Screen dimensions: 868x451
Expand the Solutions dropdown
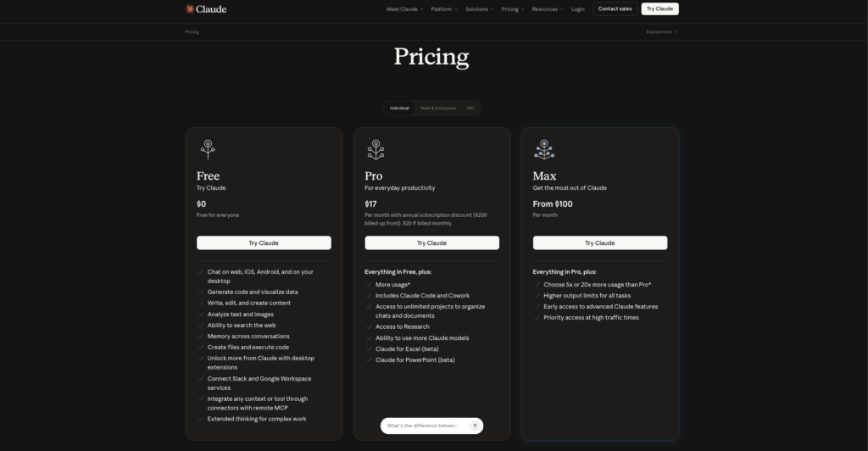(480, 9)
